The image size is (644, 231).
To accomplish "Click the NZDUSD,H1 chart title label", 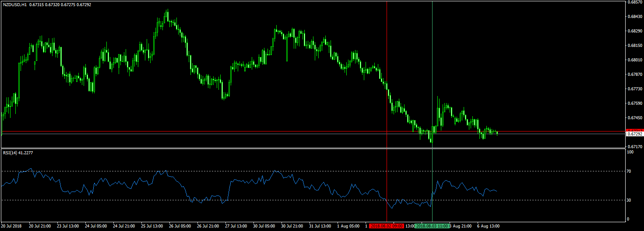I will 14,5.
